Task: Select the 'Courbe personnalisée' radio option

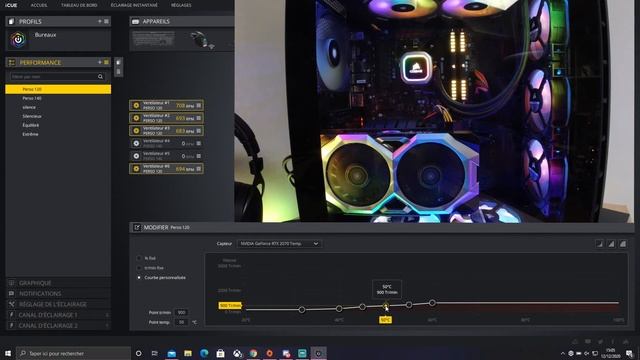Action: (139, 278)
